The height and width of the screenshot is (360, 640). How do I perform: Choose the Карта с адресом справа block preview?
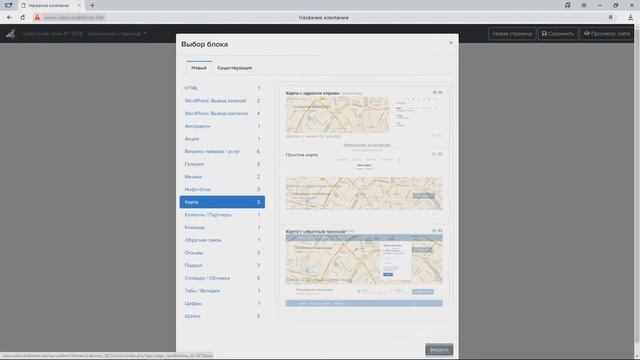tap(364, 116)
